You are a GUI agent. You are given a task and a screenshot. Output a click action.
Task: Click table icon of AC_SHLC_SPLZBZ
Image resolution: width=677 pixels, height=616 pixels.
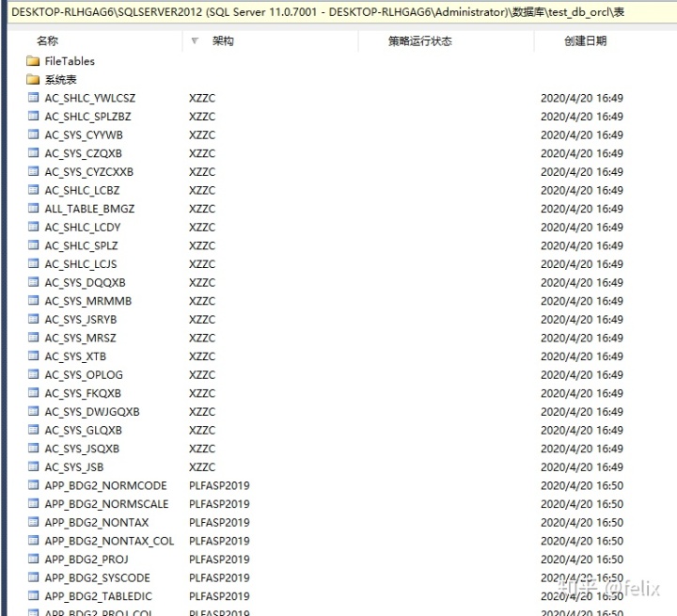coord(33,117)
